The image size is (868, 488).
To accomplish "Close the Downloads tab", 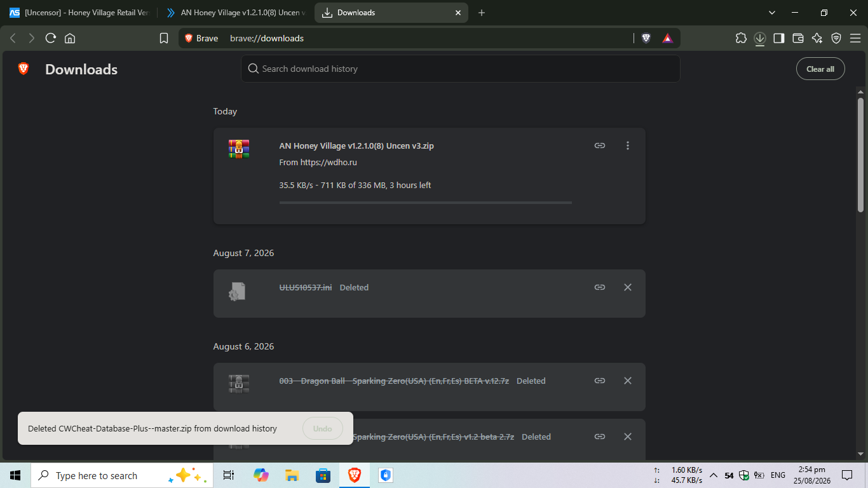I will (458, 13).
